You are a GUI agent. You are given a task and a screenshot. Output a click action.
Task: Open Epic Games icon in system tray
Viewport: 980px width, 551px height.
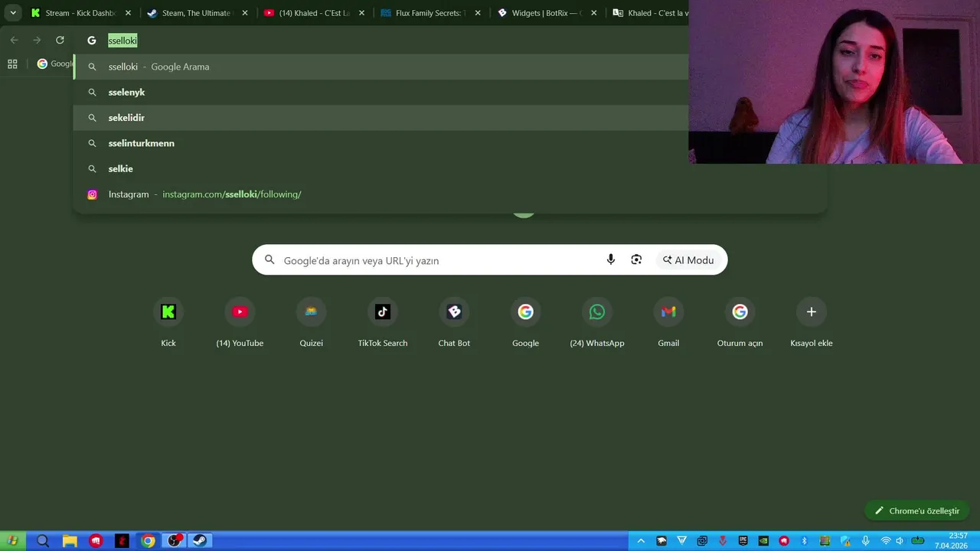tap(743, 541)
